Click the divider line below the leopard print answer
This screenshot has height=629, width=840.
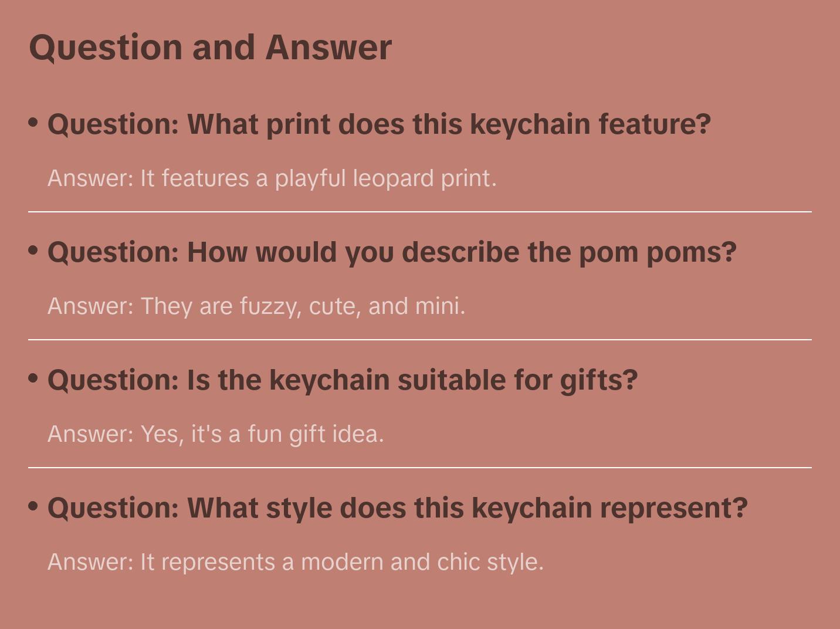[420, 211]
